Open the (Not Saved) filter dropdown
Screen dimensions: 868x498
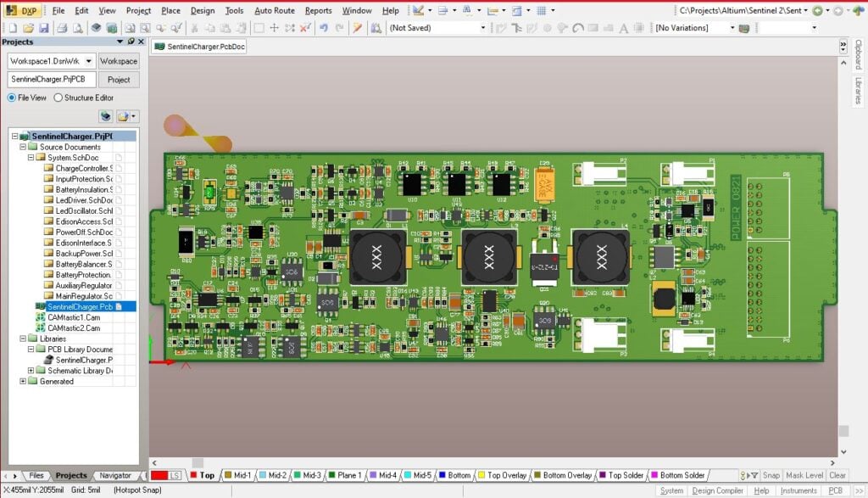pos(482,28)
